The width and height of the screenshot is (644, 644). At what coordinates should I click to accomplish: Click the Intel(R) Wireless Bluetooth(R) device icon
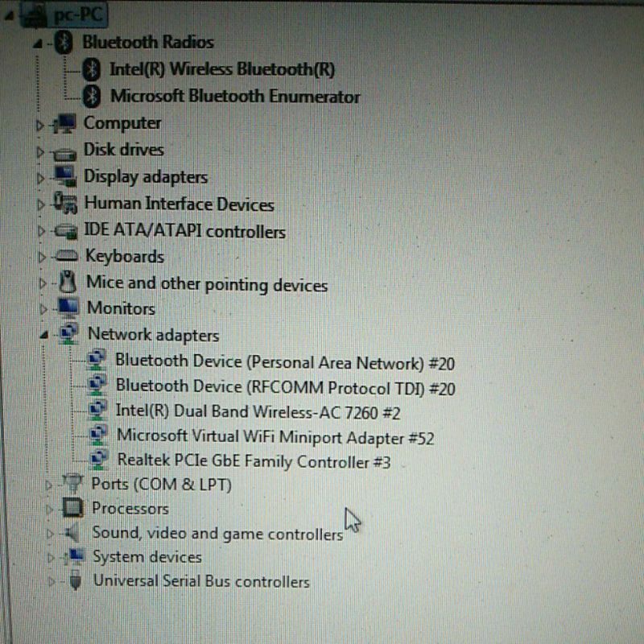pos(91,69)
